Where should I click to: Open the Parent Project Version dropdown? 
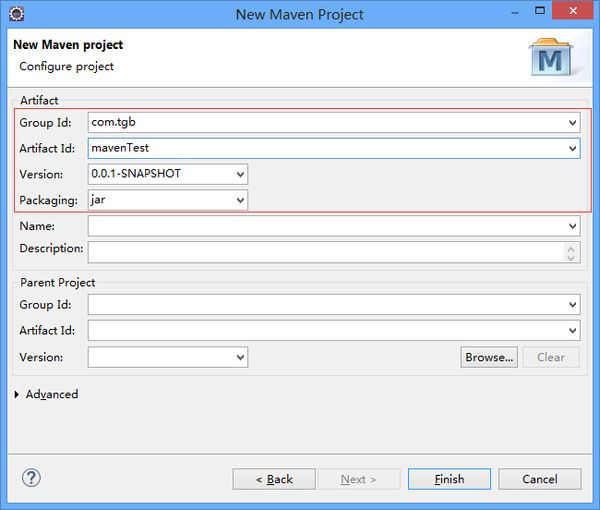[240, 357]
